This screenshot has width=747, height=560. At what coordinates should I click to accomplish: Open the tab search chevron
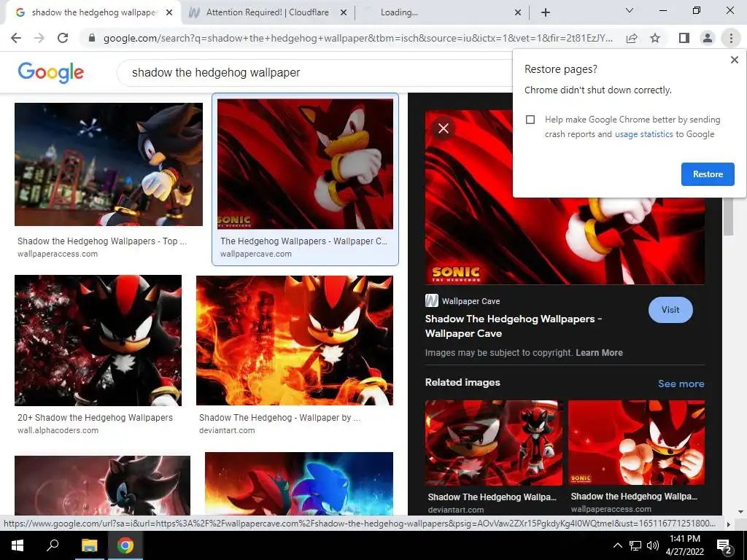pos(630,10)
